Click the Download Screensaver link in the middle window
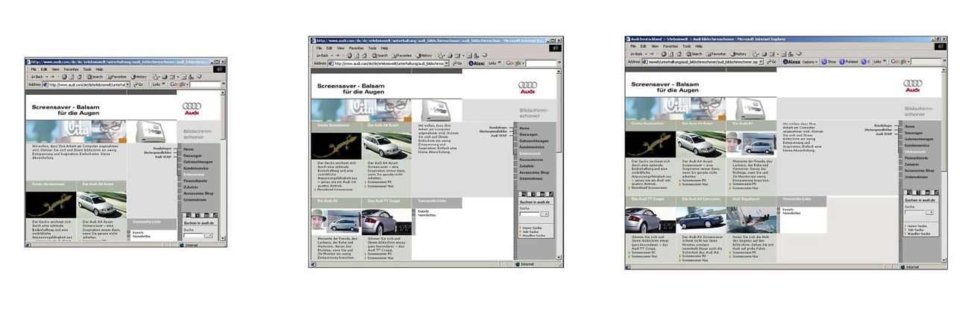Image resolution: width=980 pixels, height=312 pixels. click(334, 189)
